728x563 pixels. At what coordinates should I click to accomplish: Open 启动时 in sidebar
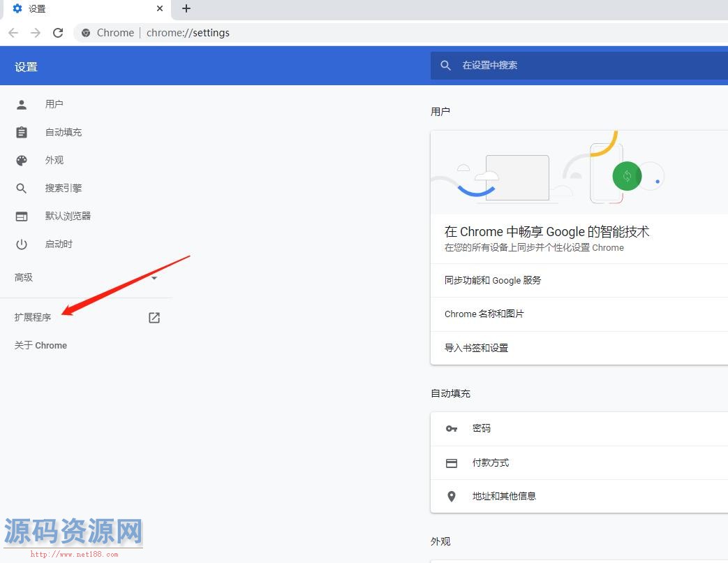[59, 244]
